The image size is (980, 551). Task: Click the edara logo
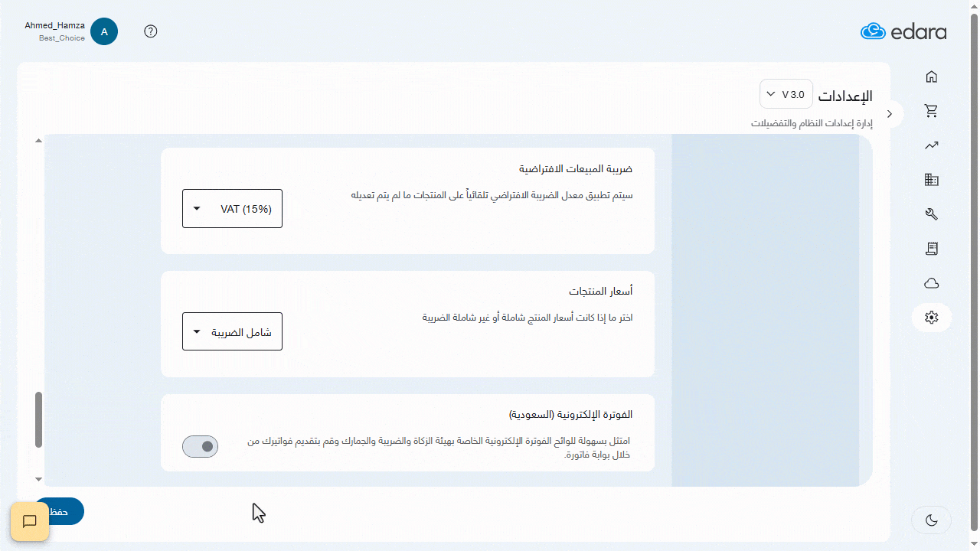coord(903,31)
